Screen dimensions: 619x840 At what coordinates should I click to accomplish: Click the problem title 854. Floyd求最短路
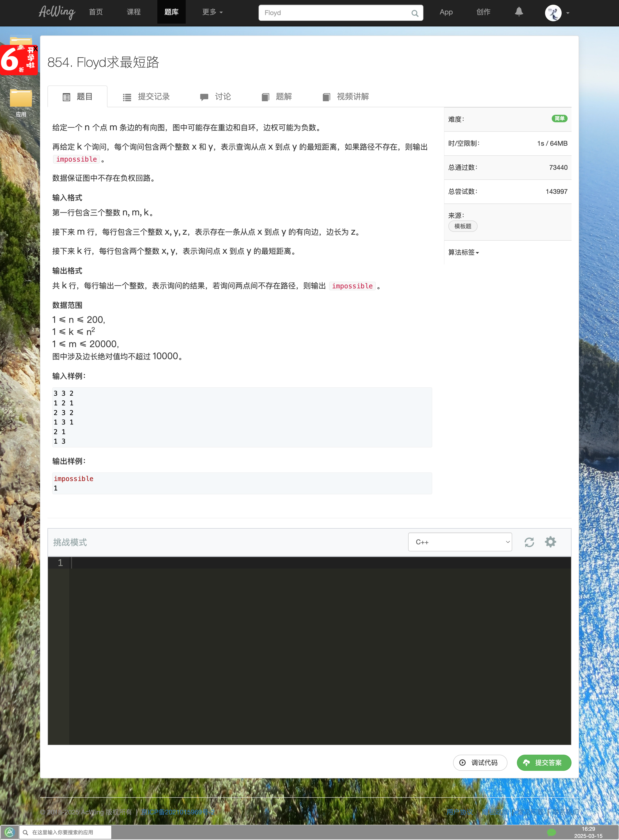(103, 62)
